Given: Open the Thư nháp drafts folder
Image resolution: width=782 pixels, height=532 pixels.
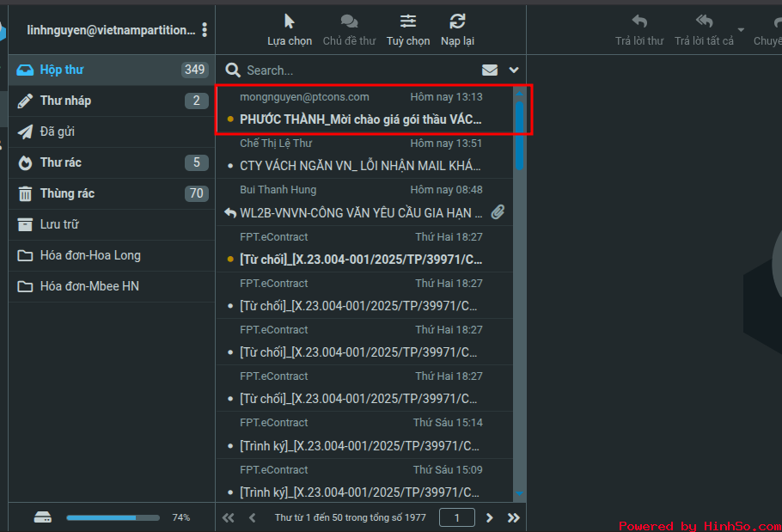Looking at the screenshot, I should coord(65,101).
